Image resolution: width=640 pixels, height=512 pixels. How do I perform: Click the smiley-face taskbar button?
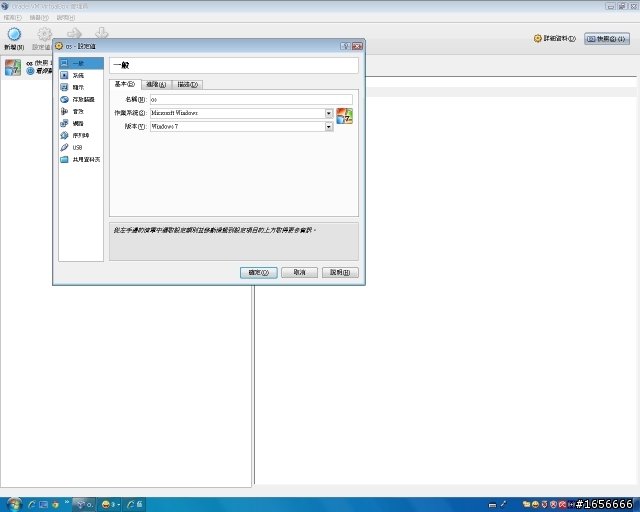pos(110,505)
